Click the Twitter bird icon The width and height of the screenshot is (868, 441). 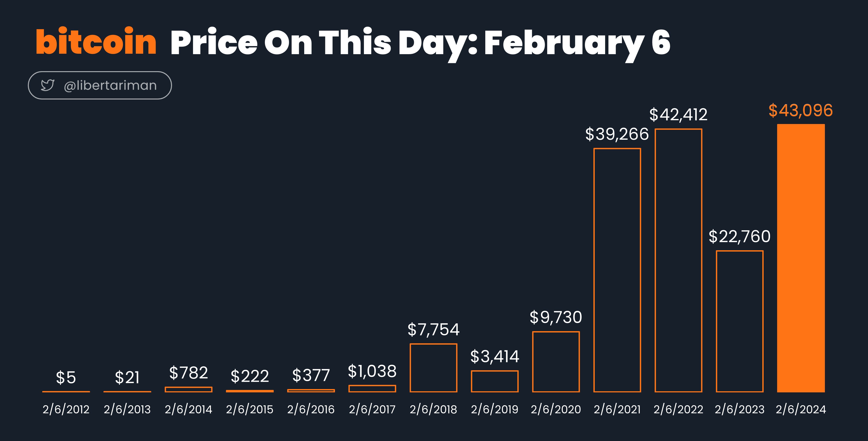(x=48, y=85)
